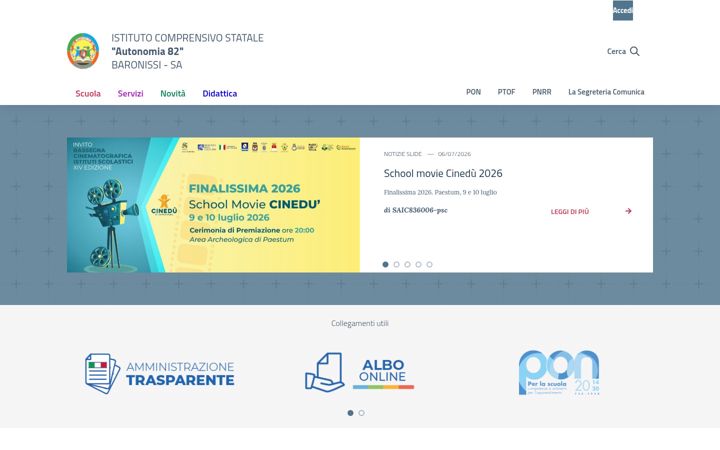Select the third news slide dot
The width and height of the screenshot is (720, 450).
pos(407,264)
